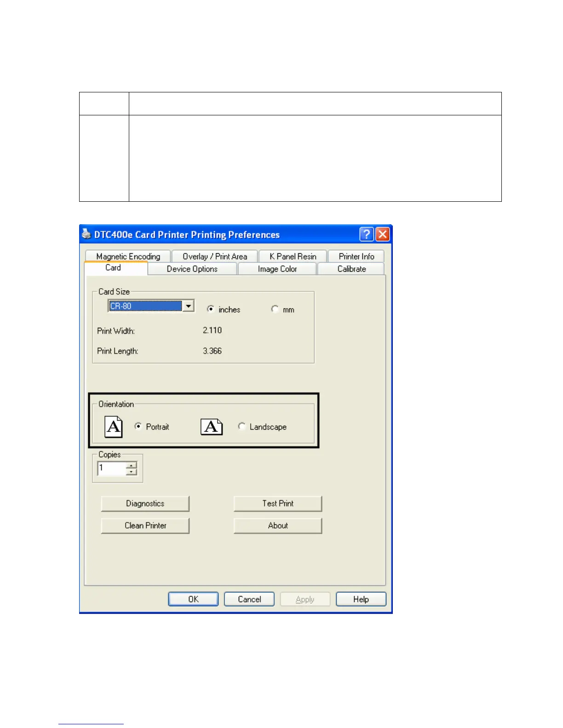The height and width of the screenshot is (728, 563).
Task: Click the Print Length value 3.366
Action: (212, 351)
